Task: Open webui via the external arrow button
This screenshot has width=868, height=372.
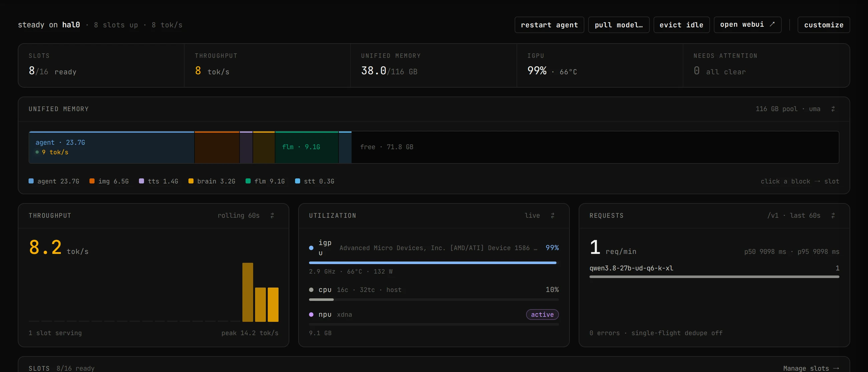Action: (747, 25)
